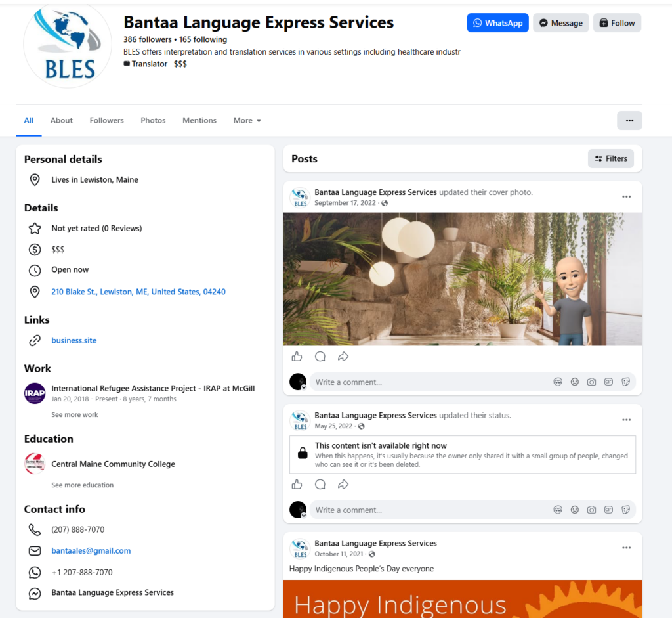Open profile options ellipsis button

pyautogui.click(x=629, y=120)
